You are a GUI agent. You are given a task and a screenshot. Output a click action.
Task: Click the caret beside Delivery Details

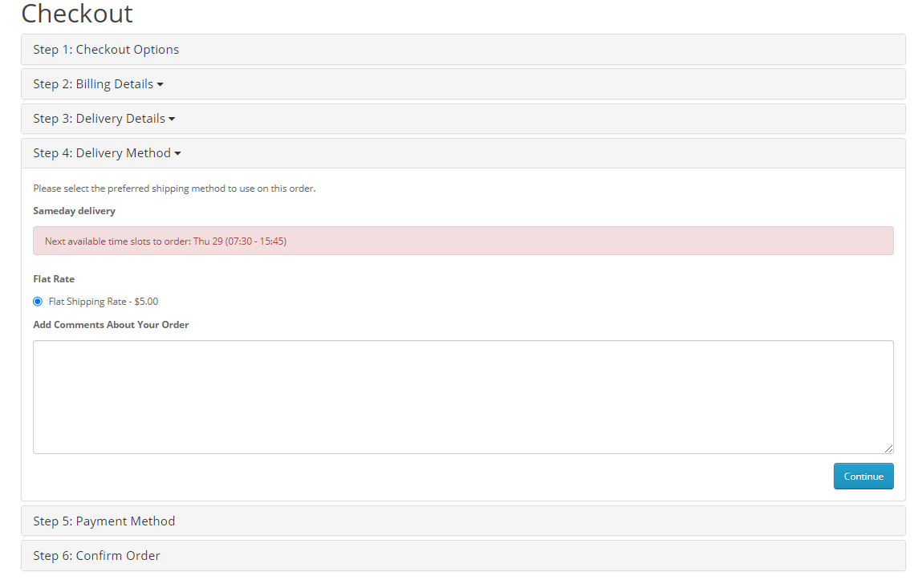(x=172, y=119)
